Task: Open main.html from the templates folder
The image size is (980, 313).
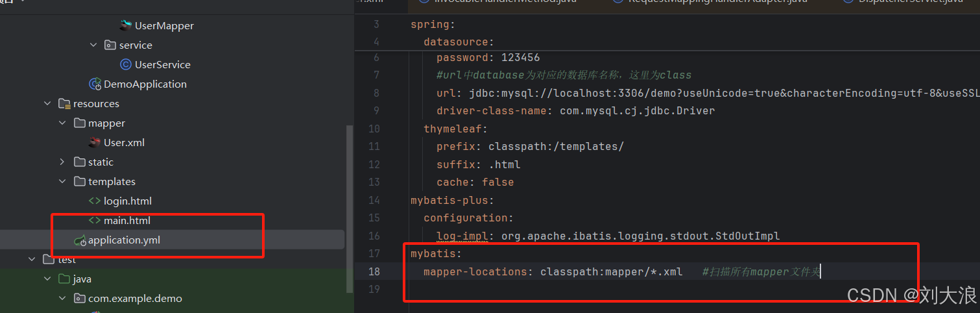Action: pyautogui.click(x=127, y=220)
